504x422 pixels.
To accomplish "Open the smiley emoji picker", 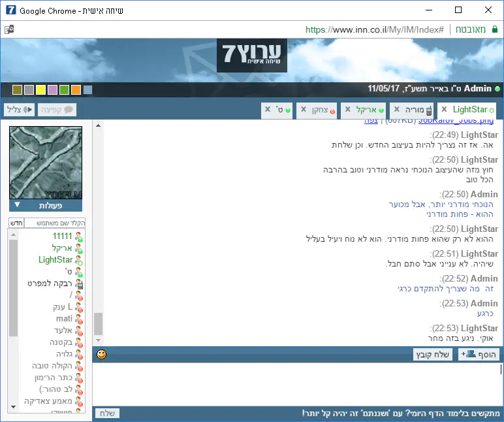I will coord(101,355).
